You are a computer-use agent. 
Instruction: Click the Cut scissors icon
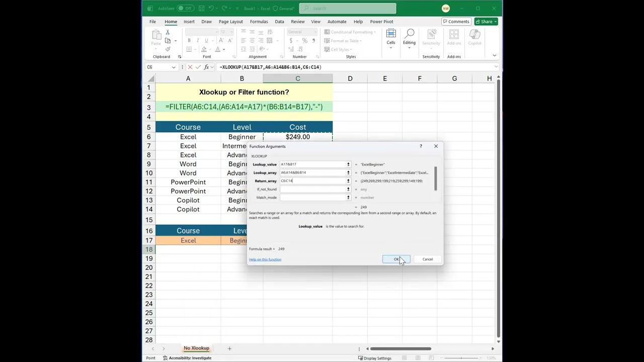pyautogui.click(x=168, y=32)
